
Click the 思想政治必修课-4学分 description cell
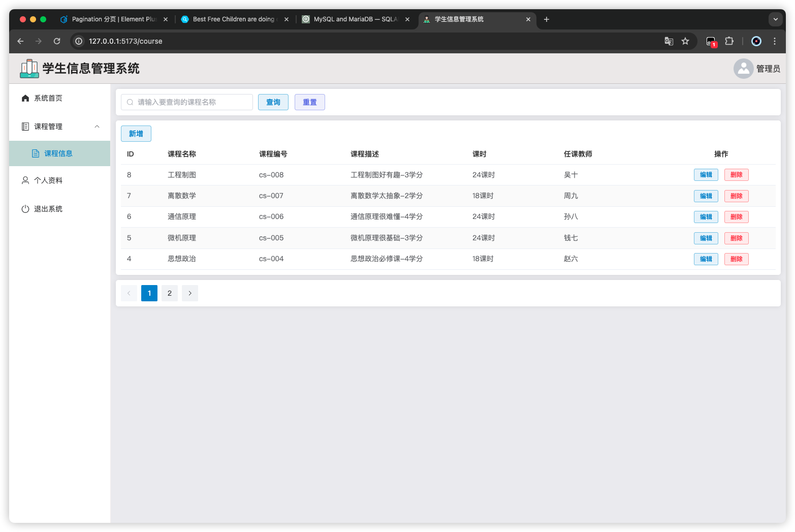tap(387, 259)
